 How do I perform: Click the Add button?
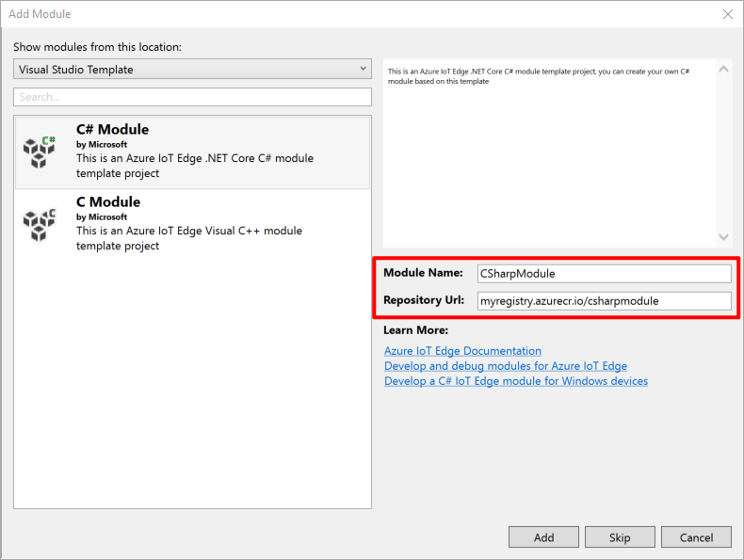pyautogui.click(x=543, y=537)
